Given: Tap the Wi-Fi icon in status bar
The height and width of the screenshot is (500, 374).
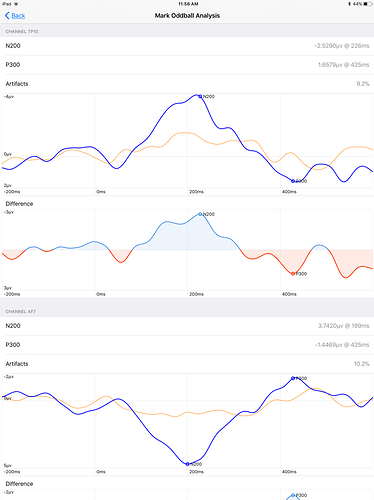Looking at the screenshot, I should [x=16, y=4].
